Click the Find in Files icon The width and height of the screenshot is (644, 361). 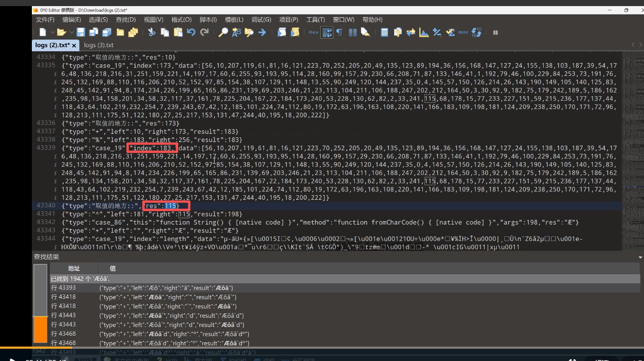(x=249, y=32)
